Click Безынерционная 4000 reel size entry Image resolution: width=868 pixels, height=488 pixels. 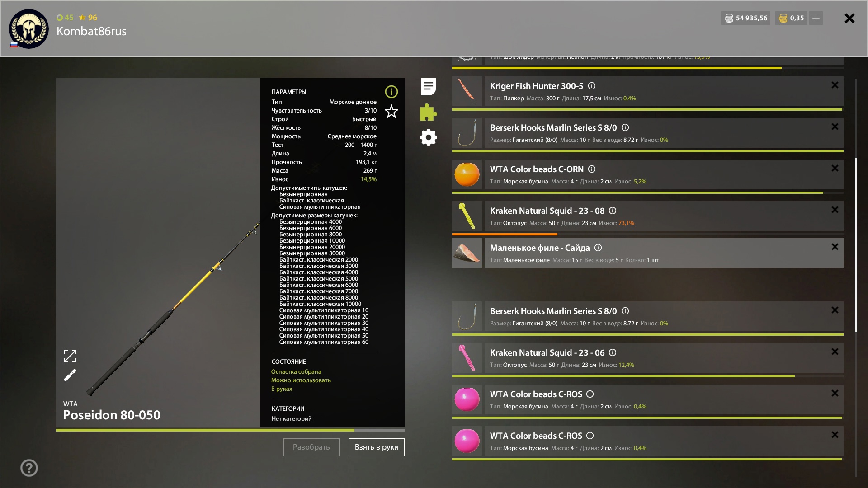tap(311, 222)
